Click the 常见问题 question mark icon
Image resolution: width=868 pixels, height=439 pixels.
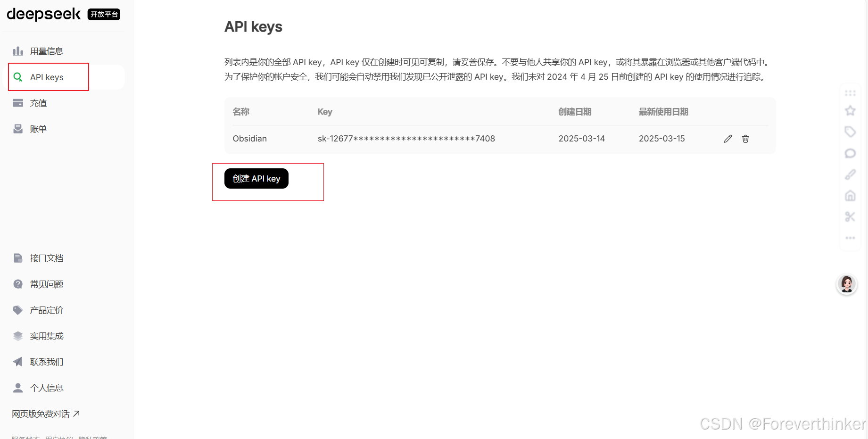[18, 284]
